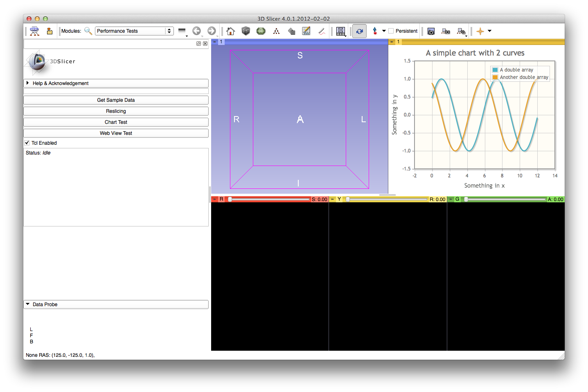Go to the Home module icon
Screen dimensions: 588x392
230,31
